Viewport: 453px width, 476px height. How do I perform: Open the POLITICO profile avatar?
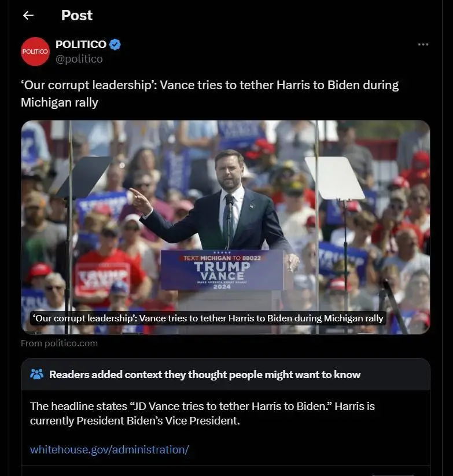pos(35,52)
